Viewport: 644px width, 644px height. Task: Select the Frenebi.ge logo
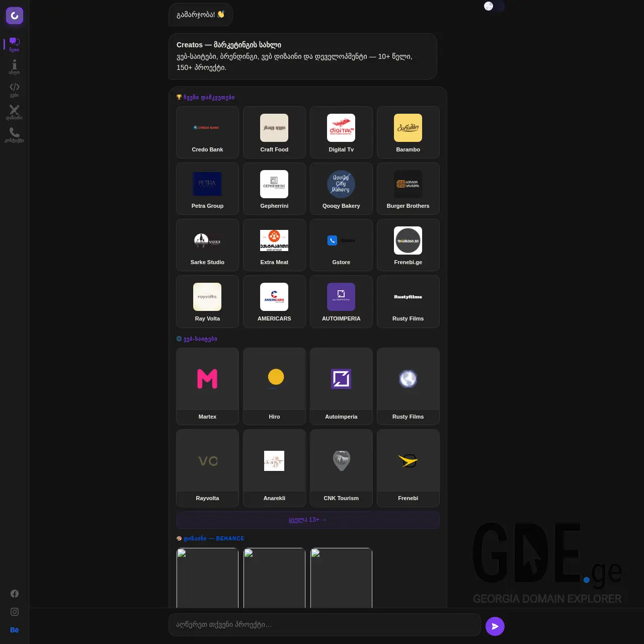coord(408,240)
